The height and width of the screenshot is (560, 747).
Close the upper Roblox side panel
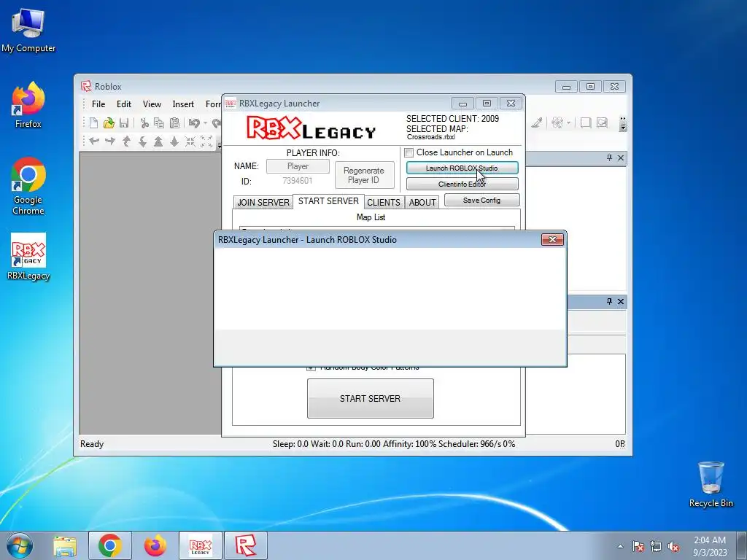point(621,157)
